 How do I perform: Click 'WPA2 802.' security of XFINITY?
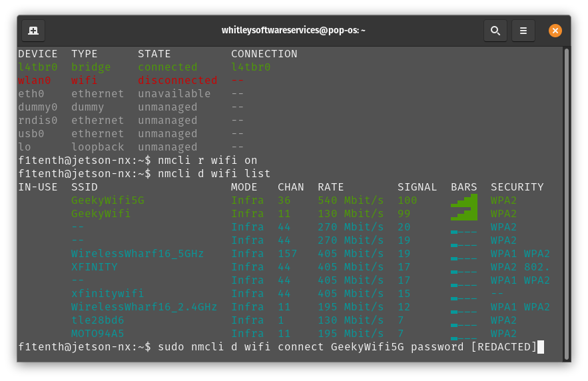pos(520,266)
